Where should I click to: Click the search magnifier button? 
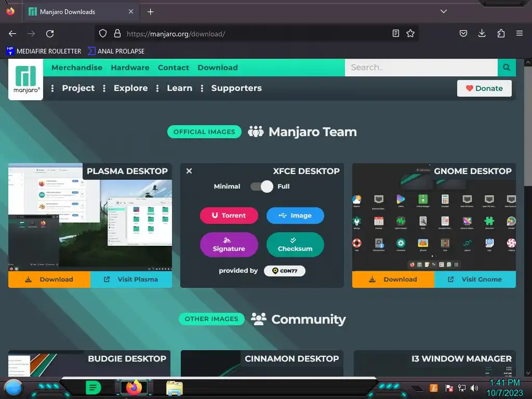pyautogui.click(x=507, y=67)
